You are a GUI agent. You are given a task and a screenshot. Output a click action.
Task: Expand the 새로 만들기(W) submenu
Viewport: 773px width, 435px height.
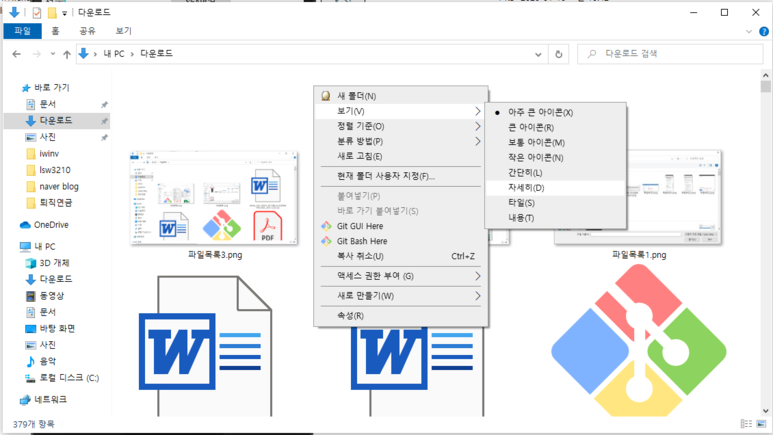[x=401, y=296]
